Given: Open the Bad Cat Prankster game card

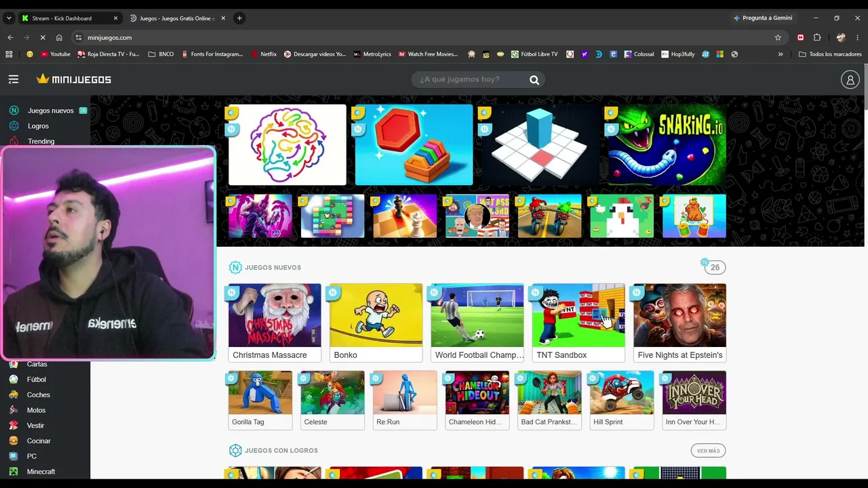Looking at the screenshot, I should point(549,400).
